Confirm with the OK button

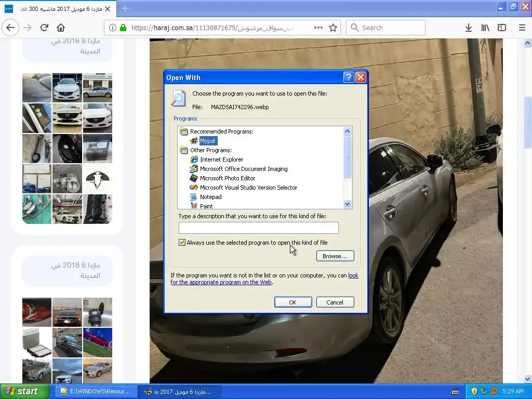(x=293, y=302)
